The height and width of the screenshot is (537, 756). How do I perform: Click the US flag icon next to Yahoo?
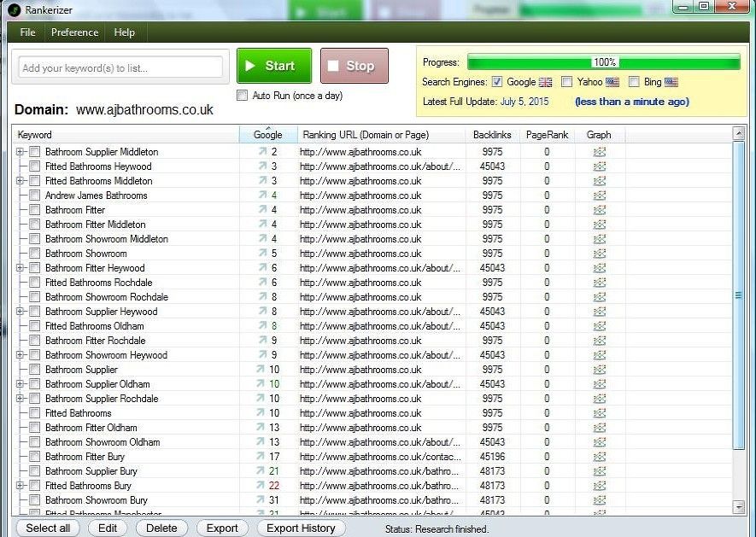612,82
